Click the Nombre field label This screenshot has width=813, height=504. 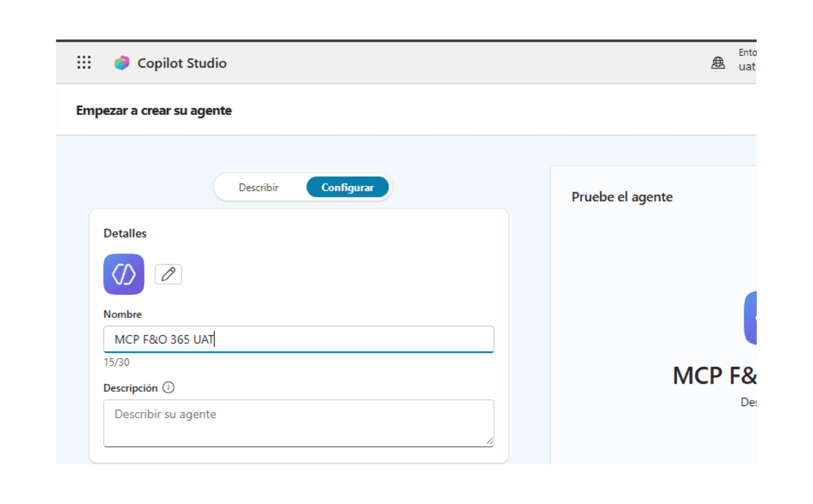(123, 314)
